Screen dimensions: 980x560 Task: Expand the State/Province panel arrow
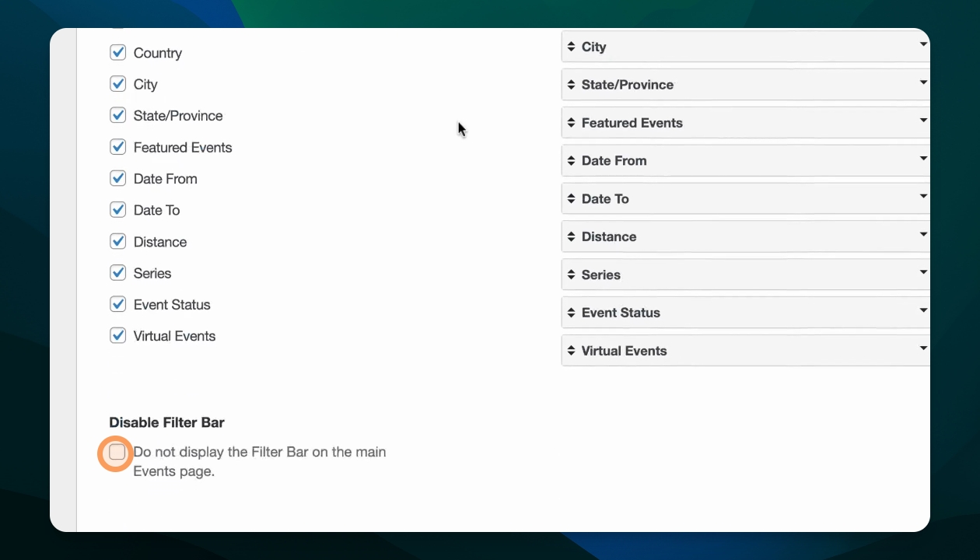tap(923, 82)
